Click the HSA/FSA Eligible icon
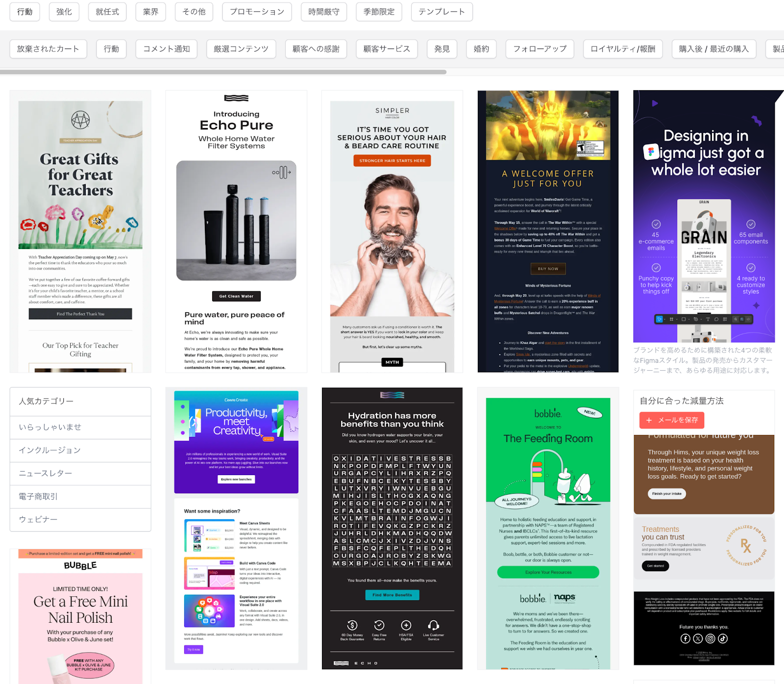784x684 pixels. point(406,625)
